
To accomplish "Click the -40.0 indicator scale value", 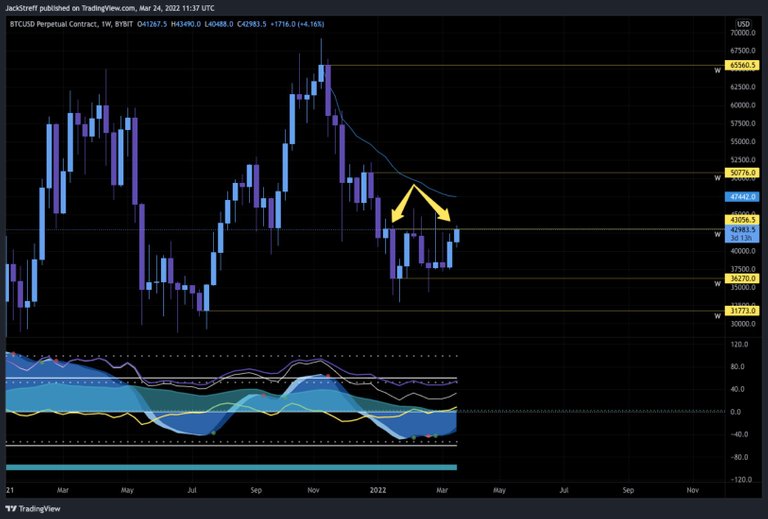I will 739,435.
